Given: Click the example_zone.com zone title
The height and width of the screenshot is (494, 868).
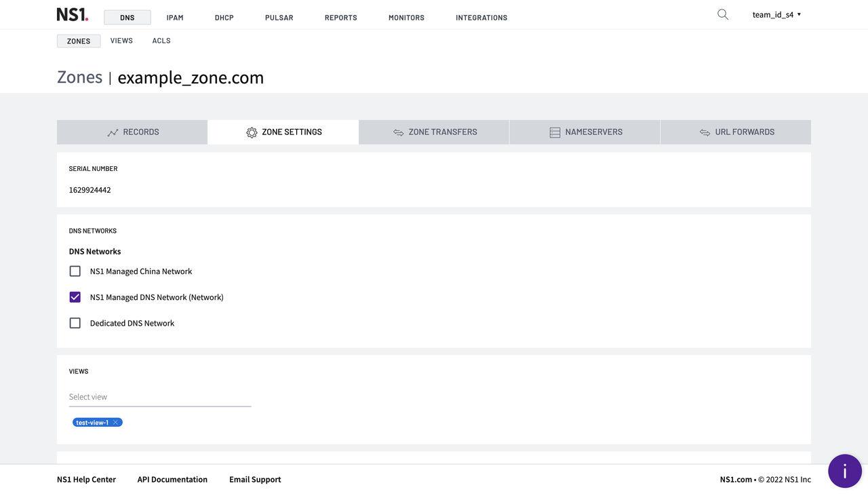Looking at the screenshot, I should [191, 77].
